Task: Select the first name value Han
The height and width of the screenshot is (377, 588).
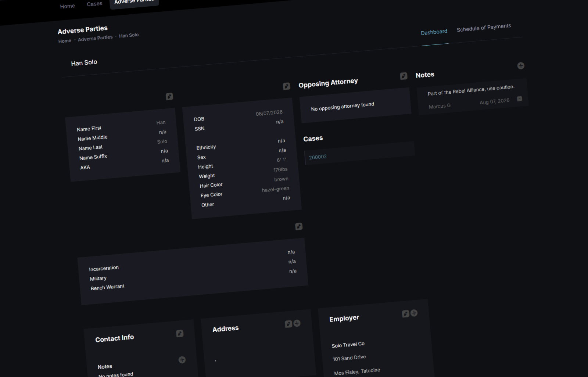Action: (161, 122)
